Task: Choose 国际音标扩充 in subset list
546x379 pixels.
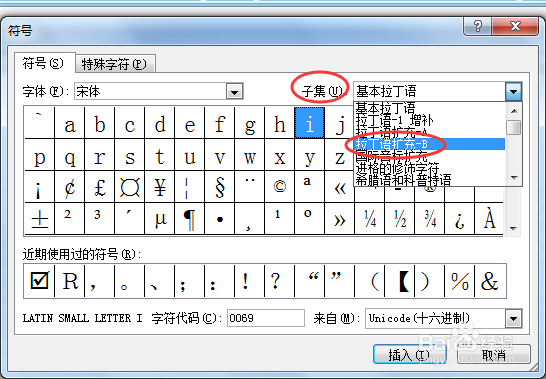Action: 430,156
